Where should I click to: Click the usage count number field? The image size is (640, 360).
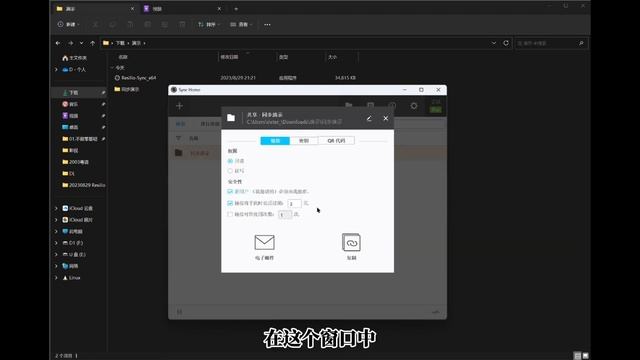coord(285,214)
